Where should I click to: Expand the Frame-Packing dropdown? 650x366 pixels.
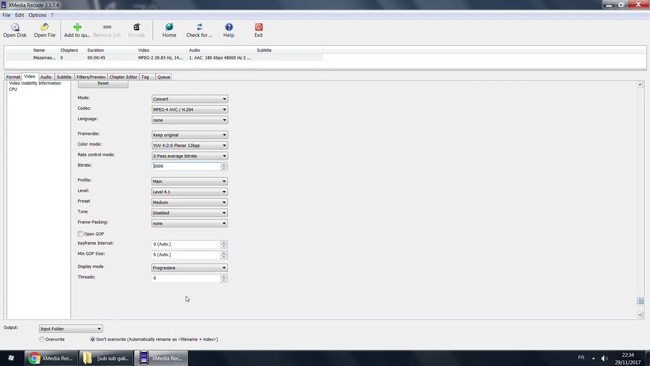tap(189, 223)
